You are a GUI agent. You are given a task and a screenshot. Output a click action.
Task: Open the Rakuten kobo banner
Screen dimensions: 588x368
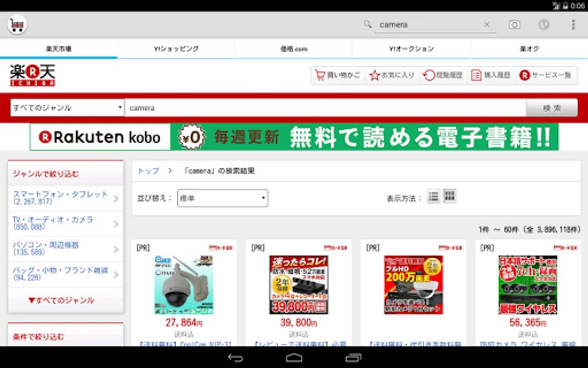pos(294,137)
